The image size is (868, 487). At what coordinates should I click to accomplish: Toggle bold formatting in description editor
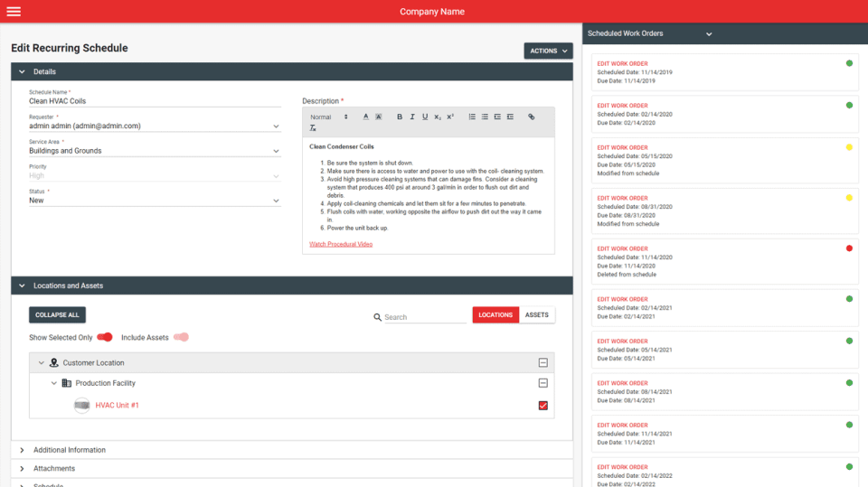point(399,117)
